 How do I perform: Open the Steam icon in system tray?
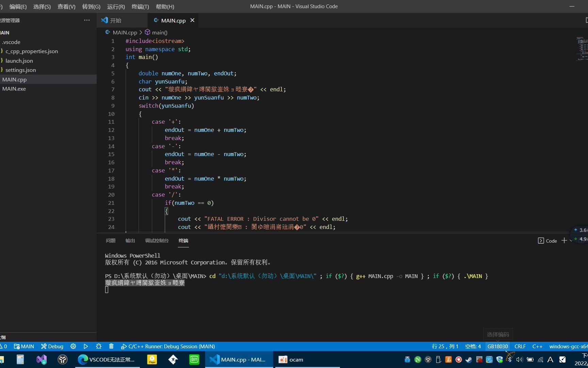pyautogui.click(x=469, y=360)
